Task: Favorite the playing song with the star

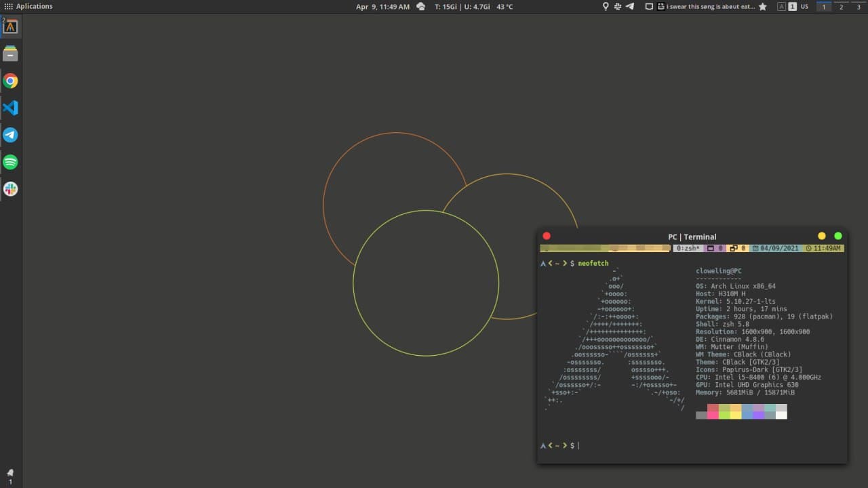Action: click(763, 6)
